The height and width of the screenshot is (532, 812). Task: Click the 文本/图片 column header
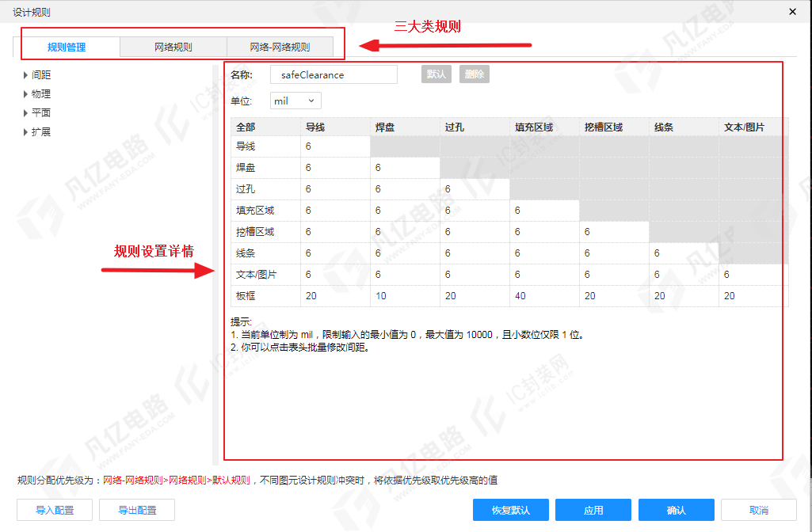pos(753,127)
